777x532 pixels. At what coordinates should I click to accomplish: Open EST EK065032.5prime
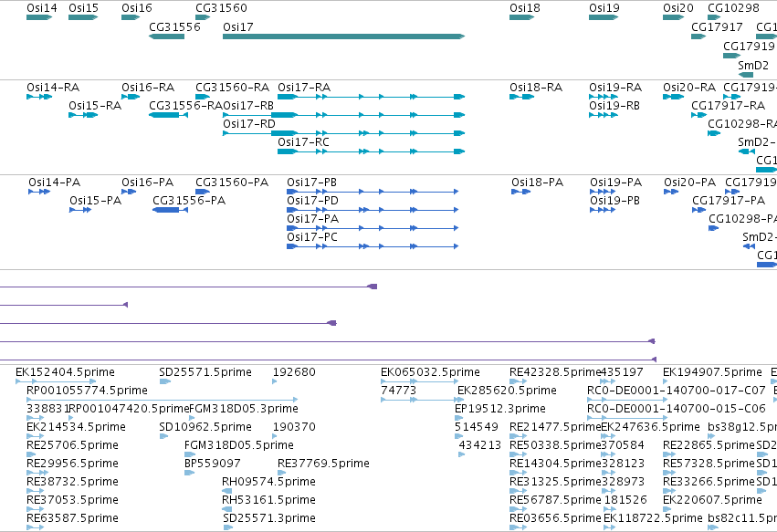tap(419, 381)
